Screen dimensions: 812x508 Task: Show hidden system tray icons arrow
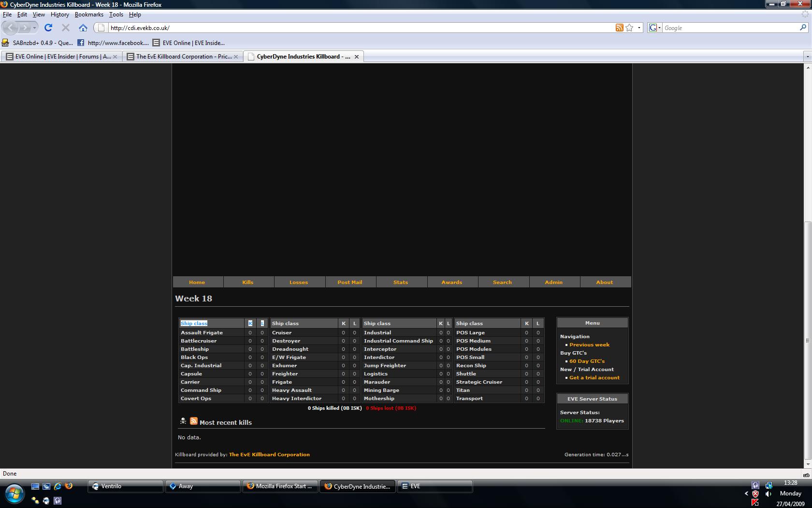[x=746, y=494]
